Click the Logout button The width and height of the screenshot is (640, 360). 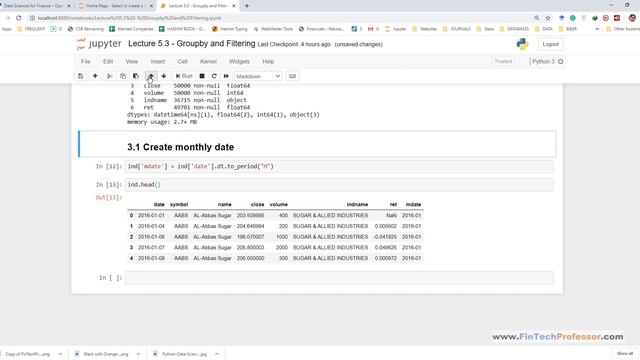[551, 44]
